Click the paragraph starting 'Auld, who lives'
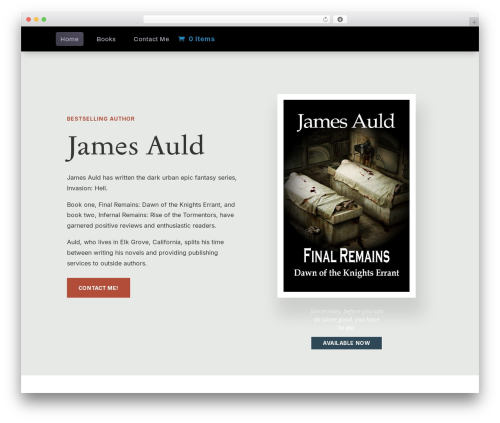The height and width of the screenshot is (423, 500). [x=145, y=253]
